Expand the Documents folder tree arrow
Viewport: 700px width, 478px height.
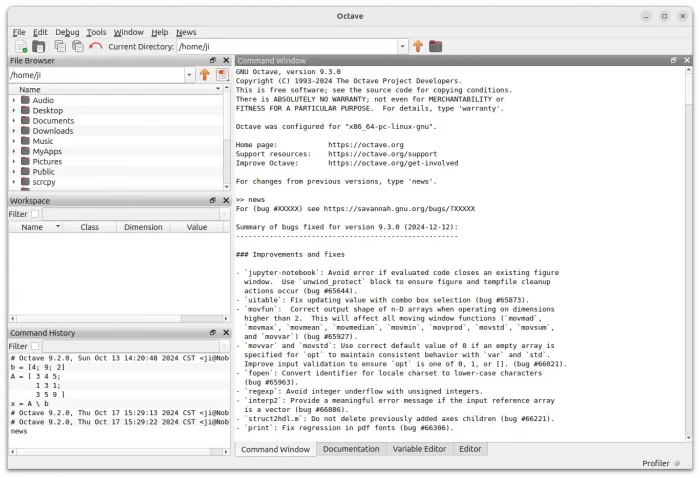click(x=14, y=121)
